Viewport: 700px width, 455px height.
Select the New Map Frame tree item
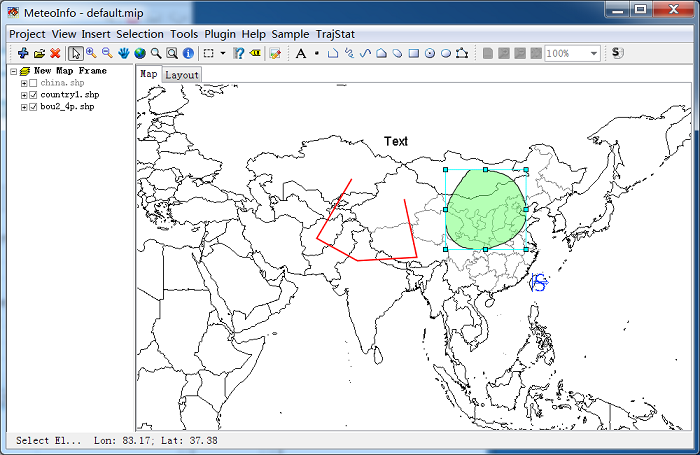(x=70, y=71)
